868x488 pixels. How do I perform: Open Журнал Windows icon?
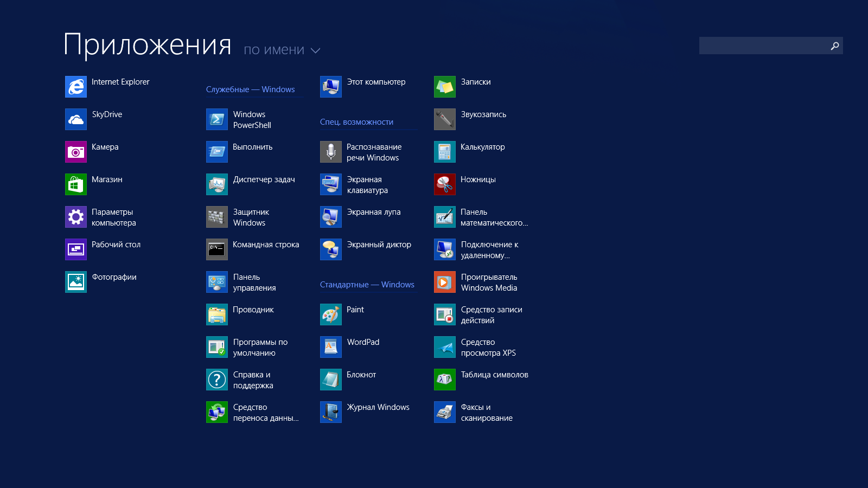[331, 412]
